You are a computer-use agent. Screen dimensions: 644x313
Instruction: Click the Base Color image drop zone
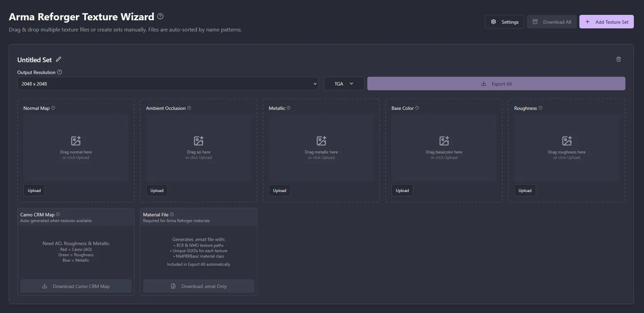pos(444,148)
